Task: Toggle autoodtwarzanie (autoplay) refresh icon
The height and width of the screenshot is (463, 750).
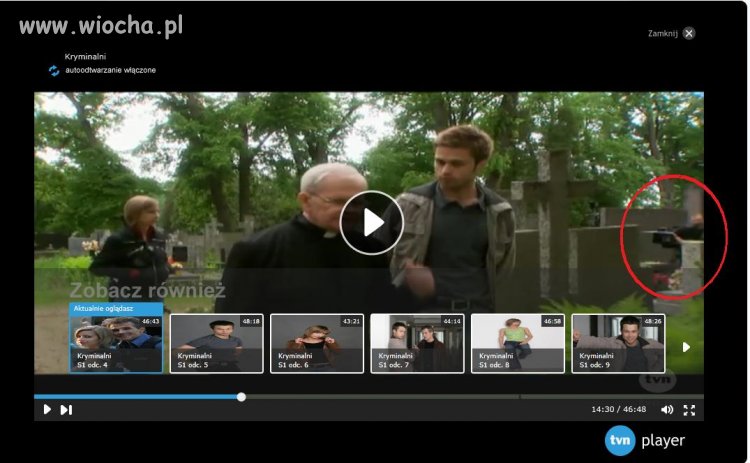Action: point(54,71)
